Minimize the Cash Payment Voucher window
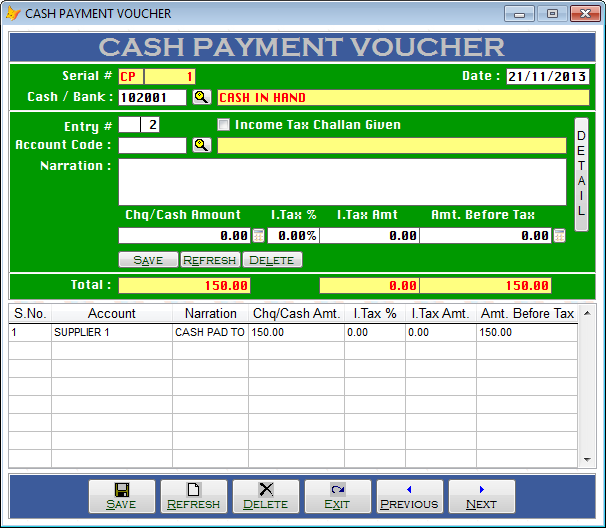This screenshot has height=528, width=606. pos(519,14)
